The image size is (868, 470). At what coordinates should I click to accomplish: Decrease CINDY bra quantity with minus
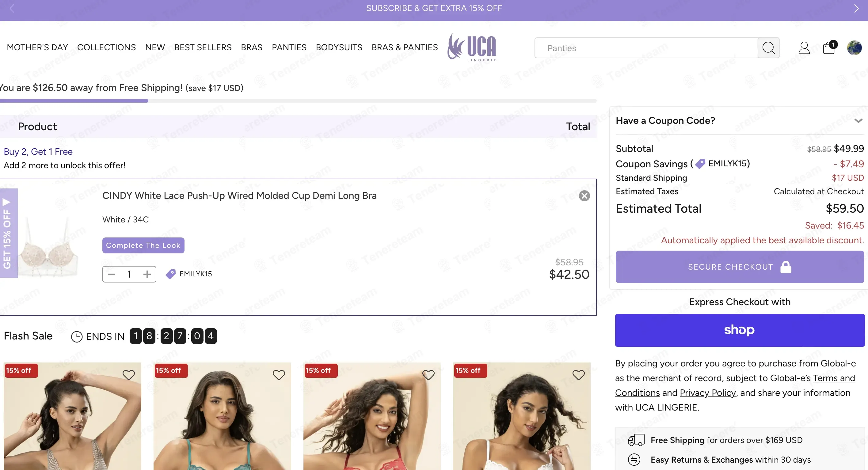[x=112, y=274]
